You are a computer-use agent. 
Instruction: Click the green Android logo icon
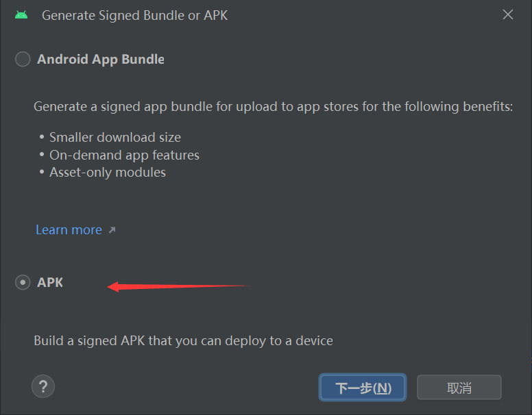point(21,15)
